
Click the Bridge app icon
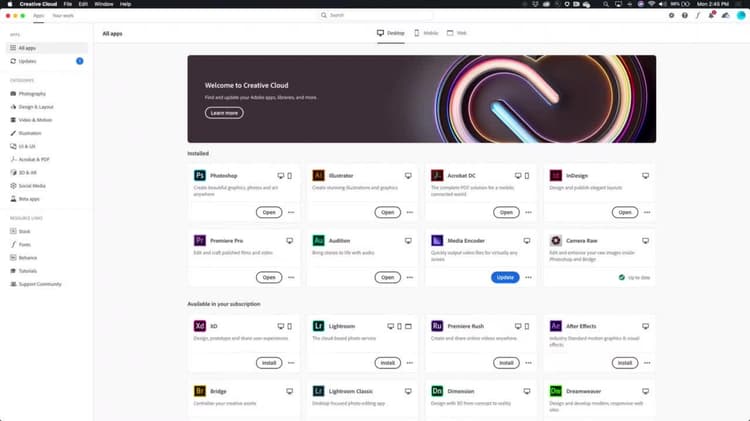pyautogui.click(x=199, y=391)
